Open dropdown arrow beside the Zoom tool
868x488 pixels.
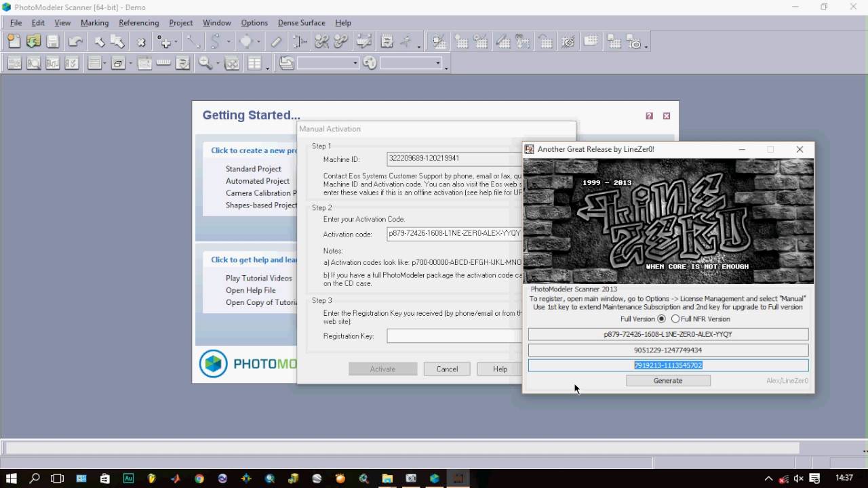tap(217, 63)
